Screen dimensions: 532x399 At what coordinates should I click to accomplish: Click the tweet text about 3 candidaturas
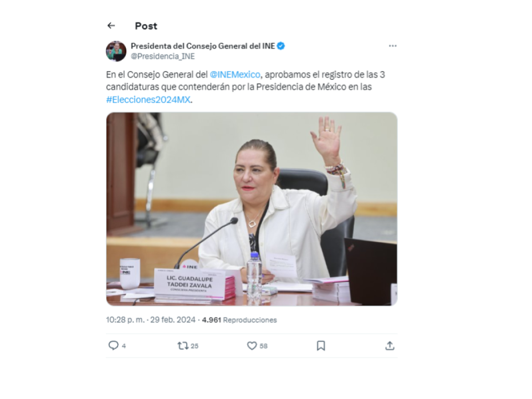(245, 87)
